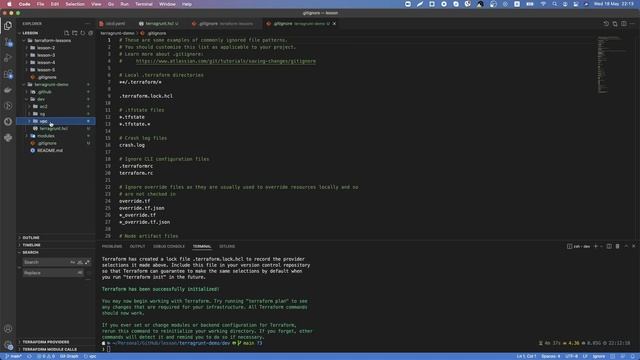Open the Terminal menu in menu bar

pos(144,4)
